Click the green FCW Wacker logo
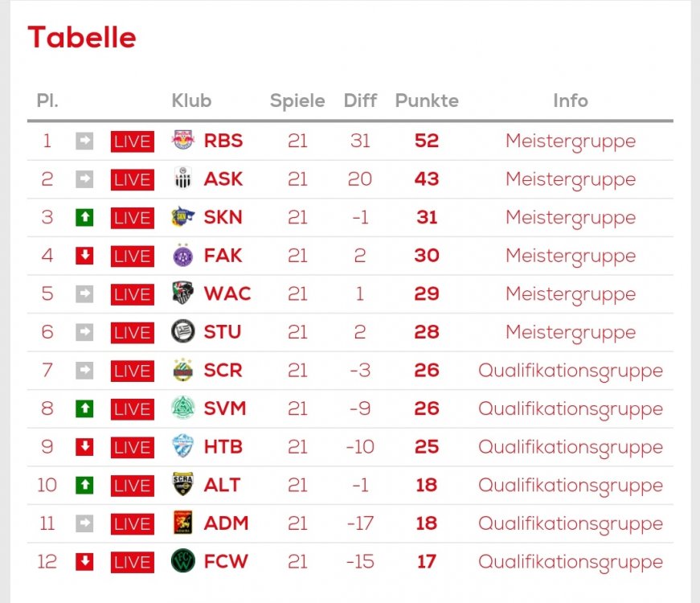Viewport: 700px width, 603px height. tap(183, 561)
